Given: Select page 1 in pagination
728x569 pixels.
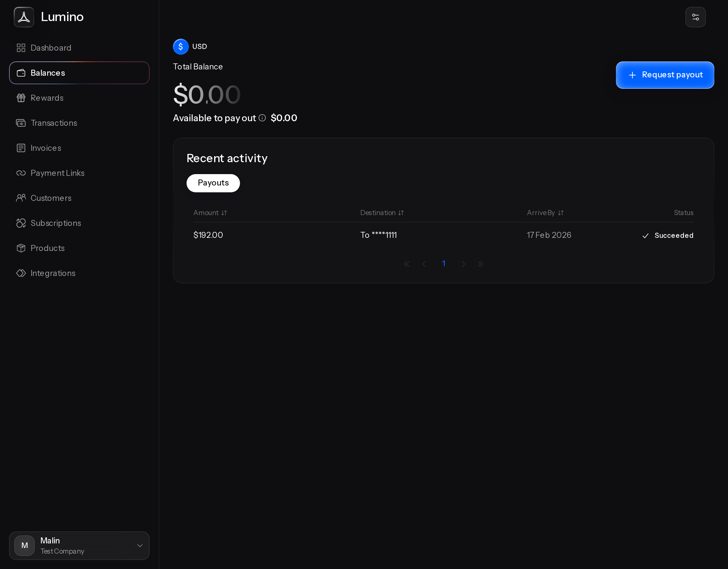Looking at the screenshot, I should tap(444, 264).
